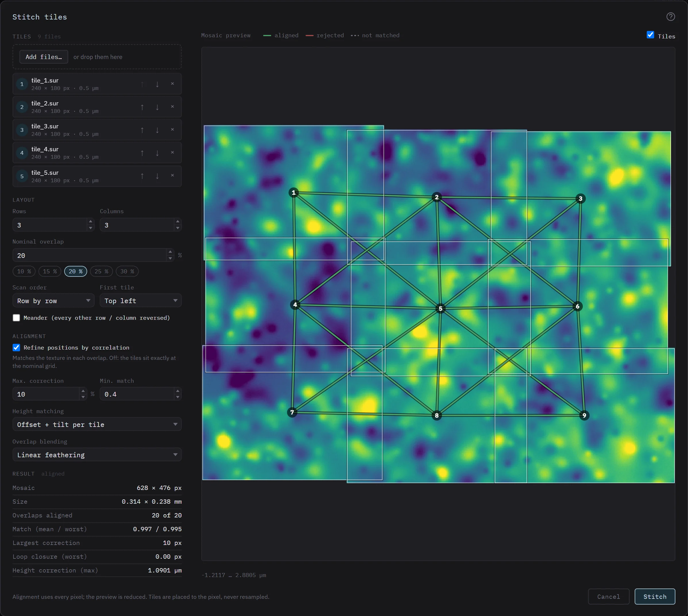
Task: Open the Height matching dropdown
Action: coord(97,424)
